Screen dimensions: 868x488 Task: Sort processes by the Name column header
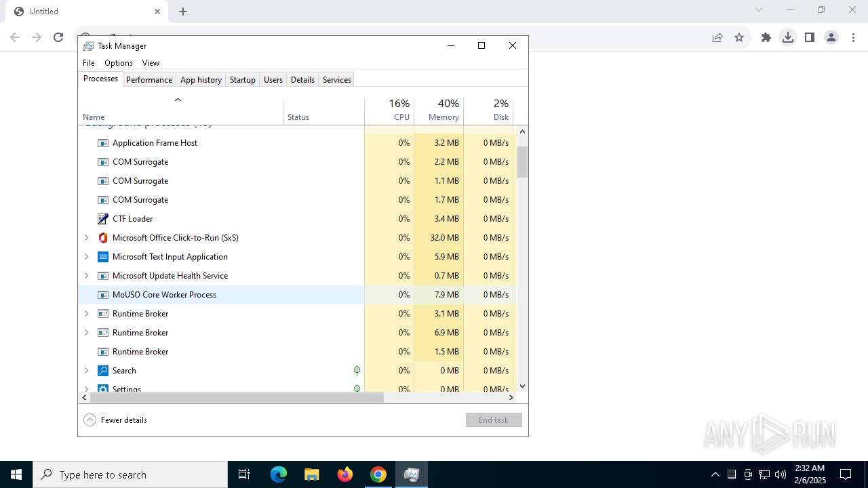tap(180, 111)
